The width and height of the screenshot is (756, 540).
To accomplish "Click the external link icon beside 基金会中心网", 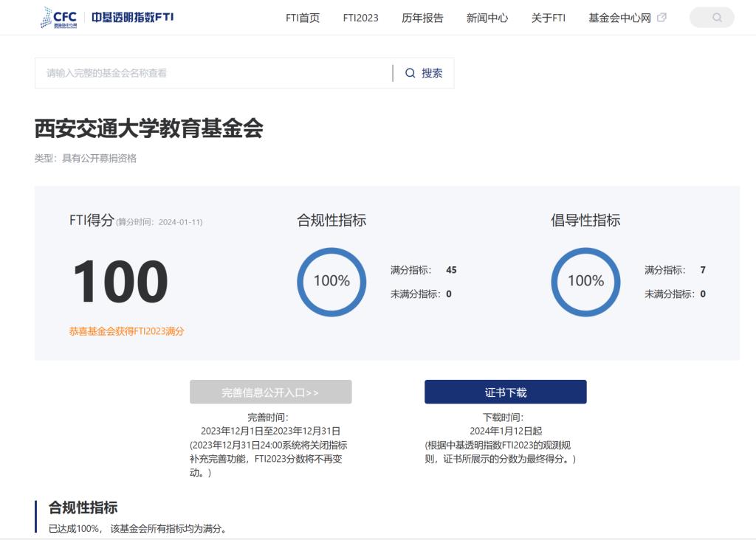I will coord(661,18).
